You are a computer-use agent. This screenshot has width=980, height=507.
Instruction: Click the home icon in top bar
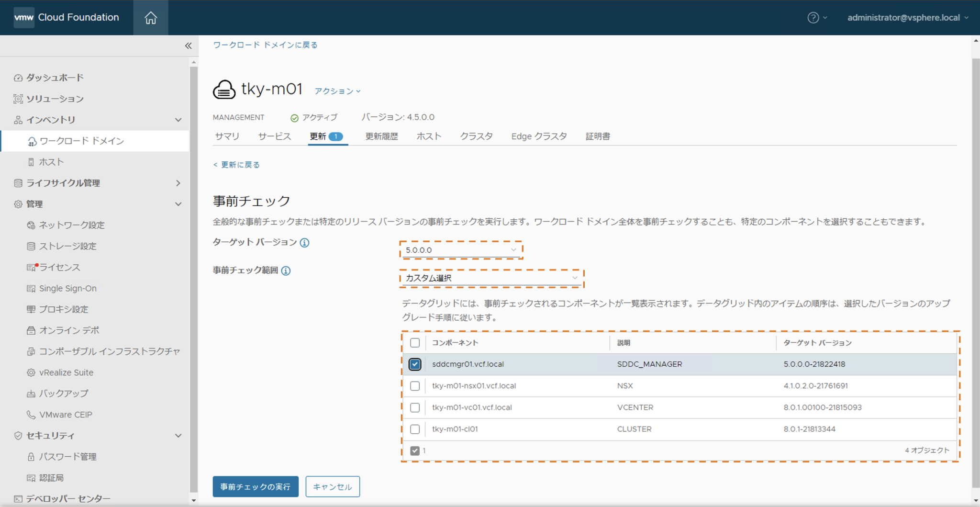(151, 18)
